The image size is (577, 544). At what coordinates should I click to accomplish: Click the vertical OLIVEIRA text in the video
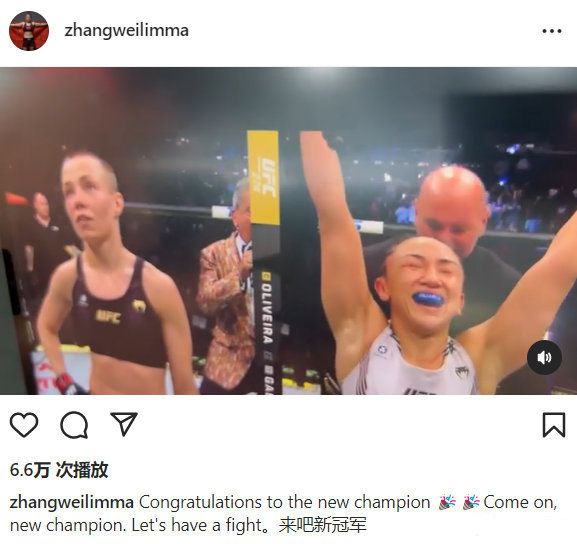click(267, 313)
